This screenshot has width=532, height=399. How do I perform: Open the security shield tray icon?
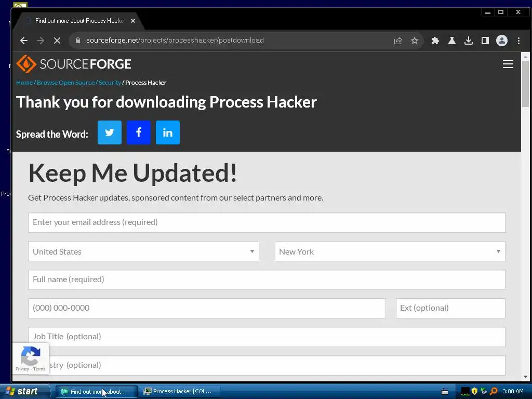(x=474, y=391)
